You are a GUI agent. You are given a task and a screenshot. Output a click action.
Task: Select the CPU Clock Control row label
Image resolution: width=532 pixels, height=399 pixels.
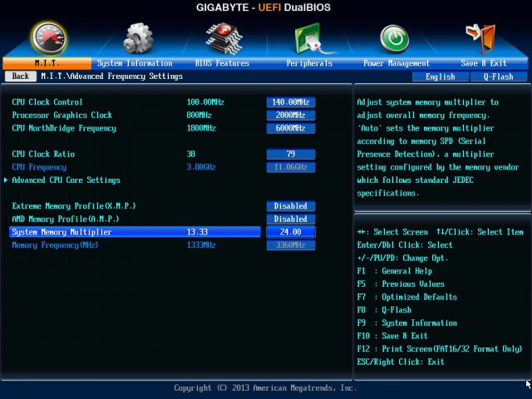coord(47,102)
